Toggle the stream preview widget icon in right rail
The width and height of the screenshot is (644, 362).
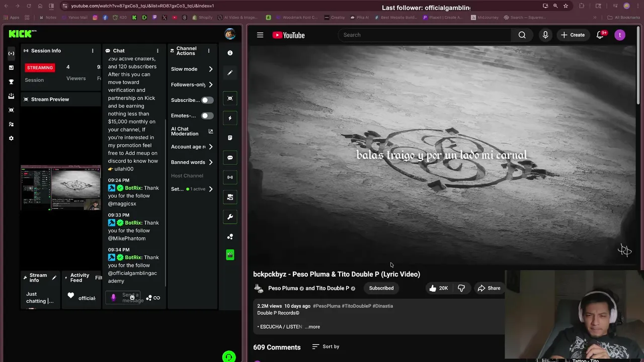(x=230, y=98)
